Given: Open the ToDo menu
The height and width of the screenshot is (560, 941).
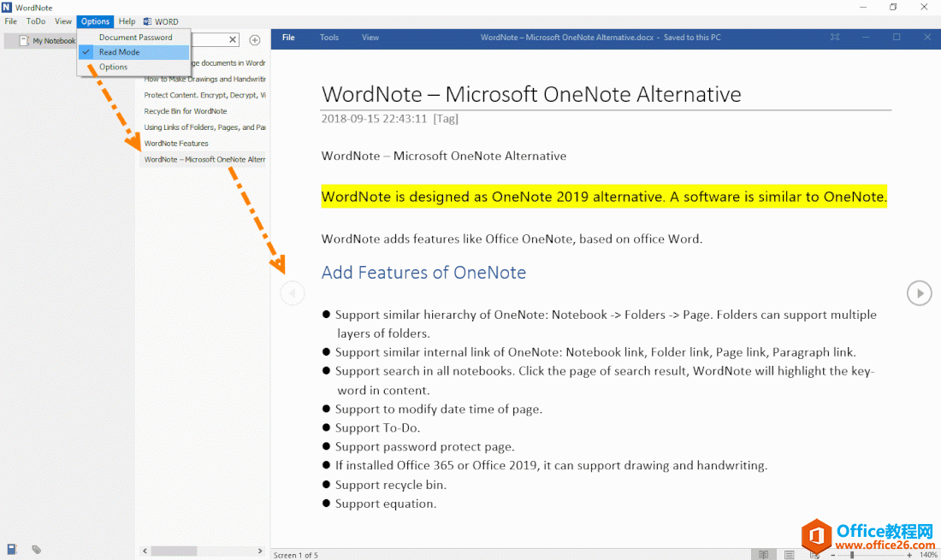Looking at the screenshot, I should pyautogui.click(x=36, y=21).
